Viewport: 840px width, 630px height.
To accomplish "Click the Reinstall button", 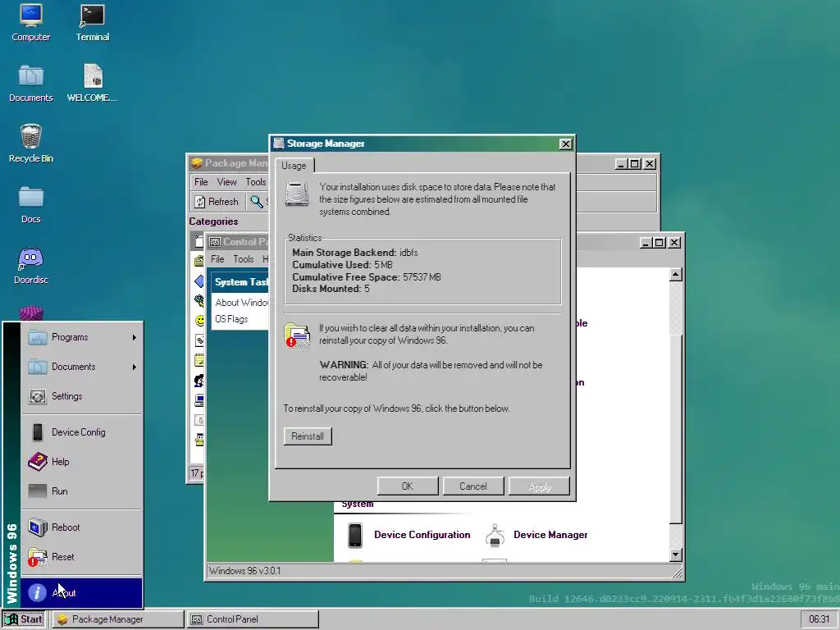I will (308, 436).
